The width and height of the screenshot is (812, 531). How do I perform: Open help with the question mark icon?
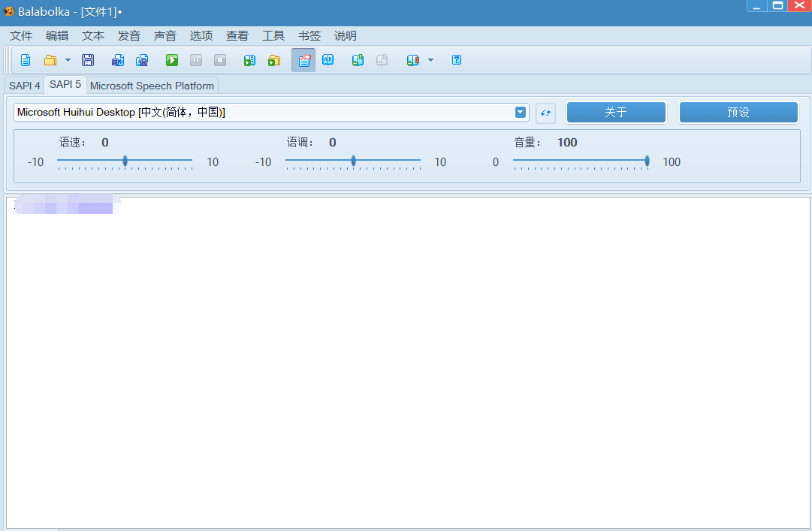click(x=457, y=60)
